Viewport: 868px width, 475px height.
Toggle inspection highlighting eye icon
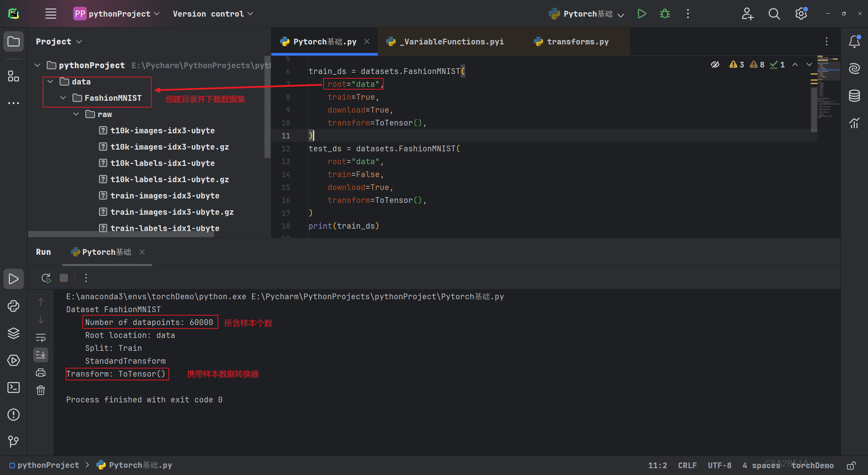pos(715,64)
